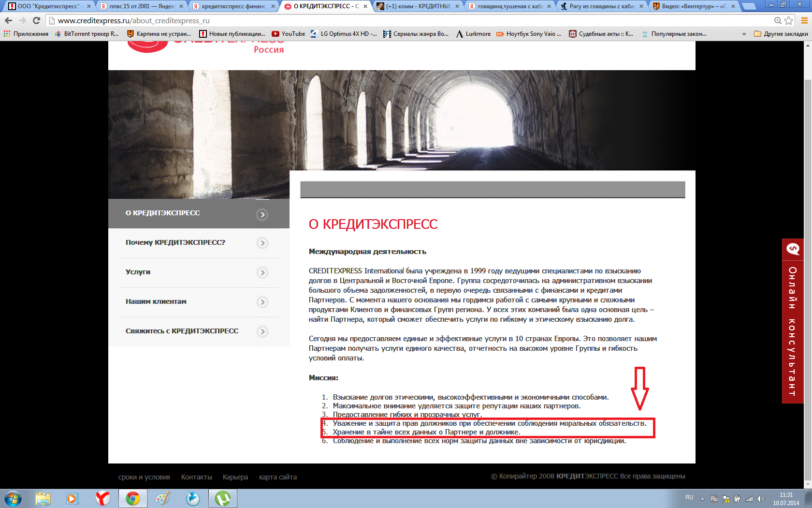The height and width of the screenshot is (508, 812).
Task: Close the Рагу из говядины tab
Action: pyautogui.click(x=641, y=6)
